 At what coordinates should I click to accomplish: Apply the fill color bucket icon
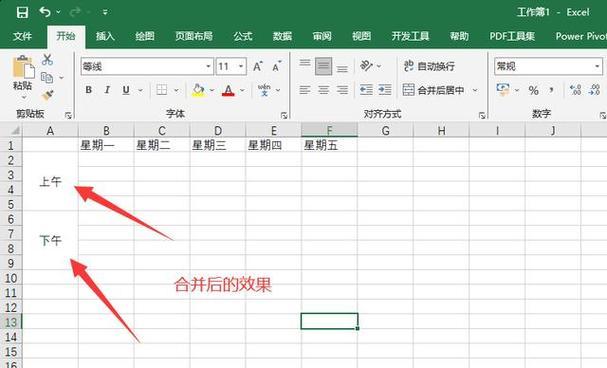[x=198, y=90]
